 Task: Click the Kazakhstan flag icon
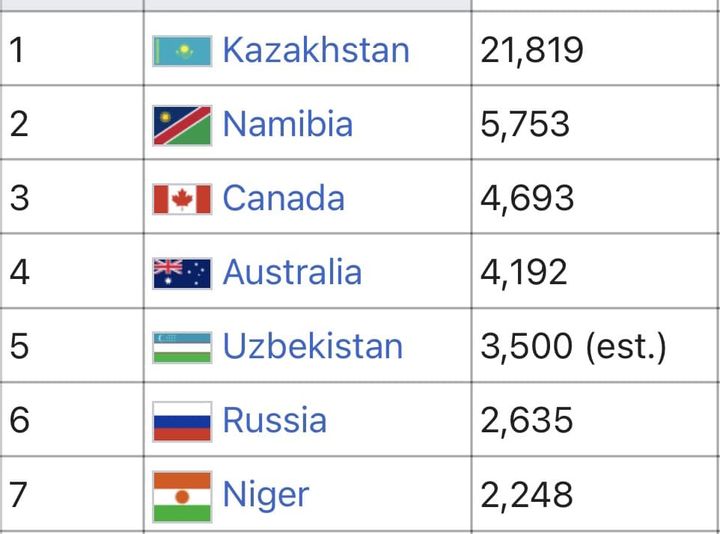182,51
